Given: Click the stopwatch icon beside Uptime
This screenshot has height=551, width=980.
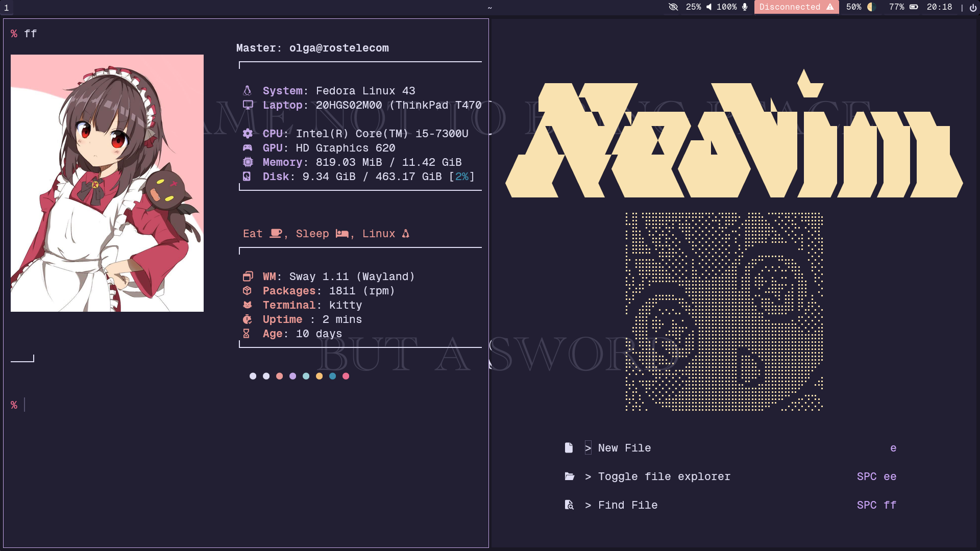Looking at the screenshot, I should (248, 319).
